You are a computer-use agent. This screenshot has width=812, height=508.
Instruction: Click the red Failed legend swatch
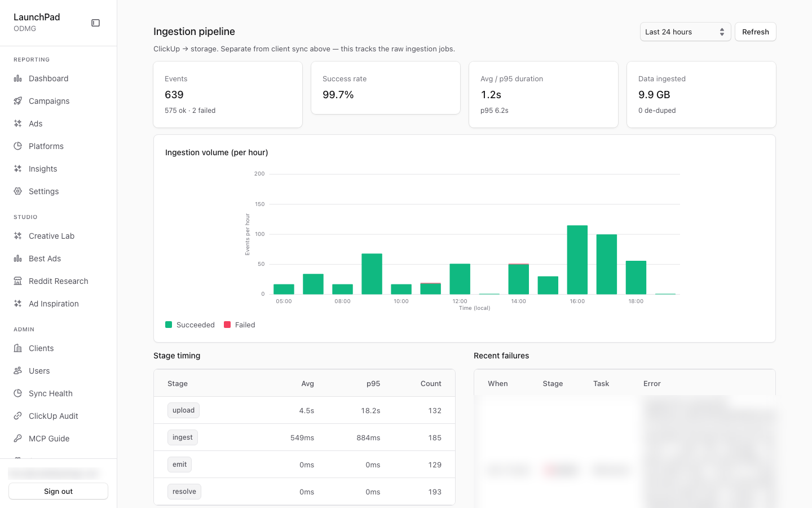(x=227, y=325)
